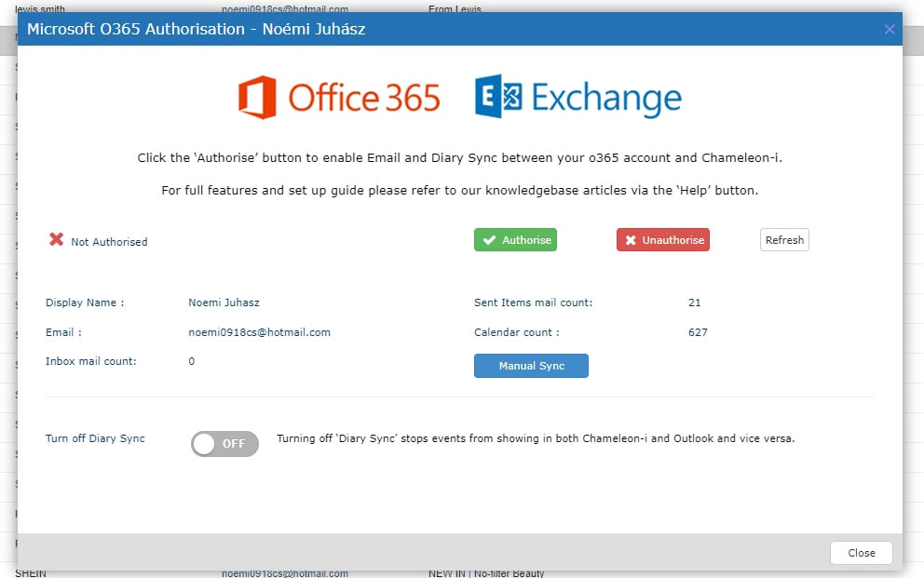The image size is (924, 578).
Task: Refresh the authorisation status
Action: [784, 239]
